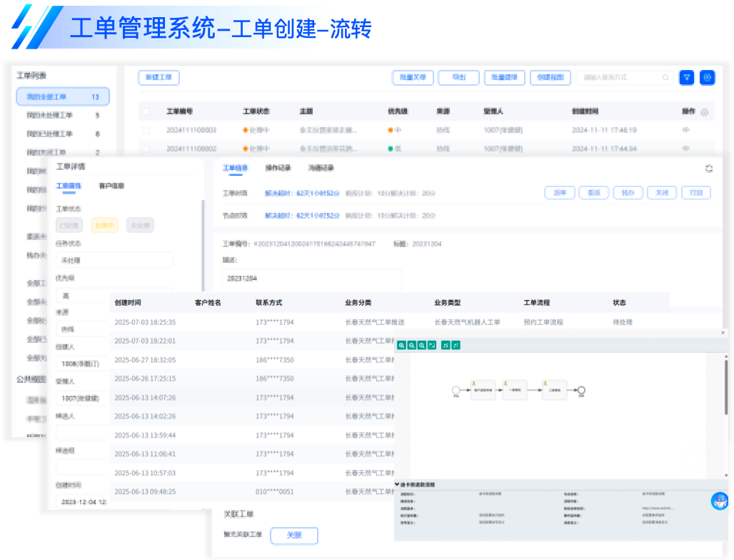The width and height of the screenshot is (734, 560).
Task: Click the column settings gear beside 操作
Action: tap(705, 112)
